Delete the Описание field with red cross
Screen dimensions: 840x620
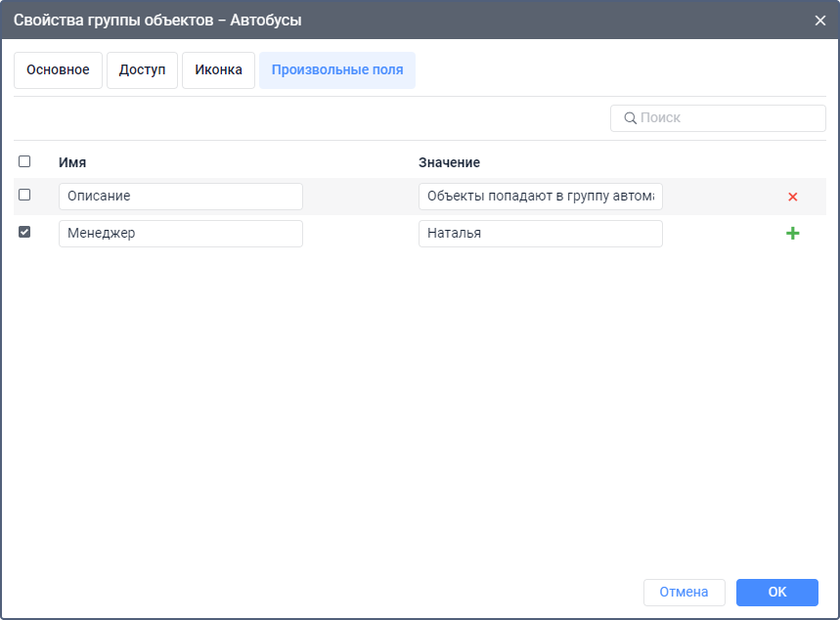(x=792, y=197)
